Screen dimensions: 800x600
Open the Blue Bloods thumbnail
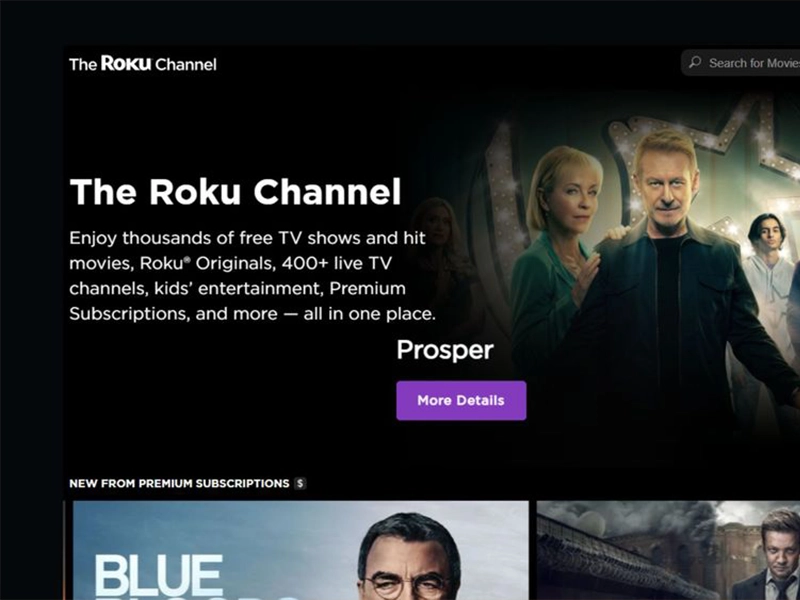tap(301, 550)
